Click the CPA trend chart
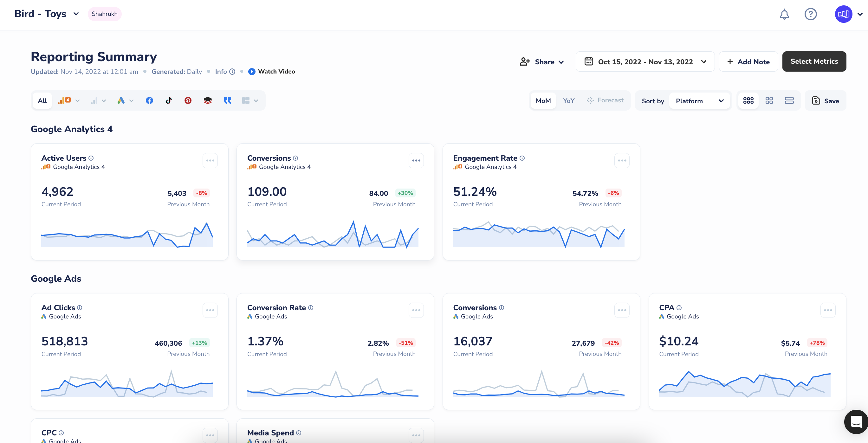868x443 pixels. tap(745, 384)
